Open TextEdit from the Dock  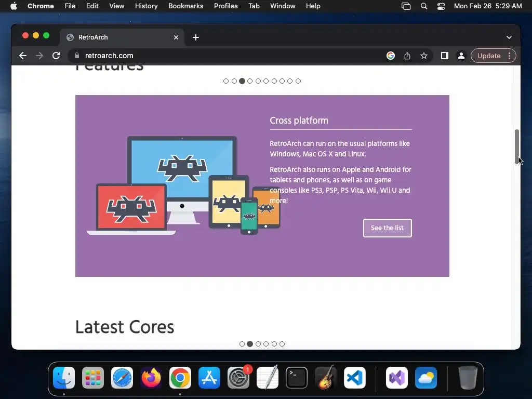[x=268, y=378]
